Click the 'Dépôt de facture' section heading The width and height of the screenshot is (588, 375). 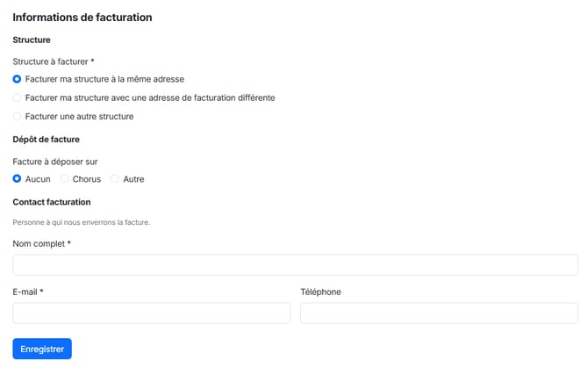[47, 139]
